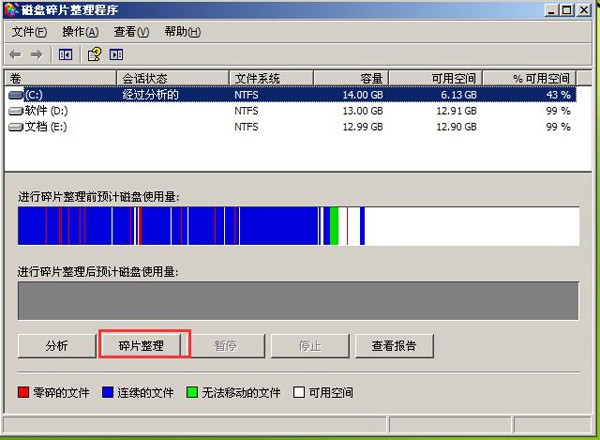The height and width of the screenshot is (440, 600).
Task: Click the pre-defragmentation disk usage bar
Action: [298, 226]
